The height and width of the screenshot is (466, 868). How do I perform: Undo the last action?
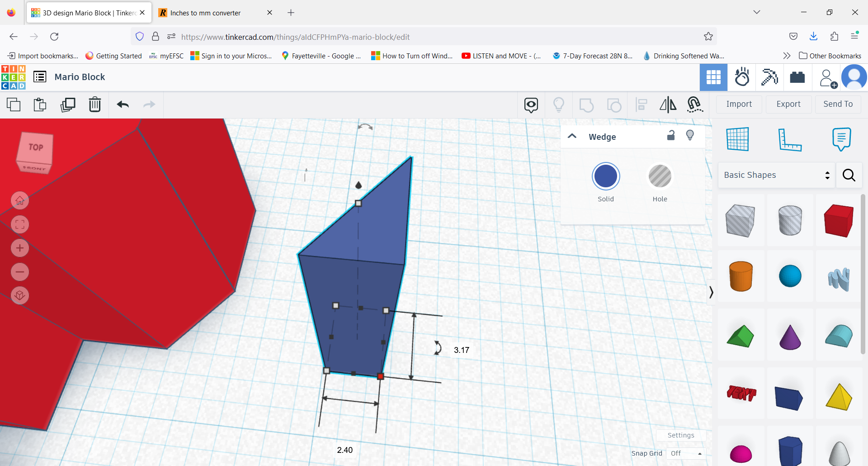point(123,105)
